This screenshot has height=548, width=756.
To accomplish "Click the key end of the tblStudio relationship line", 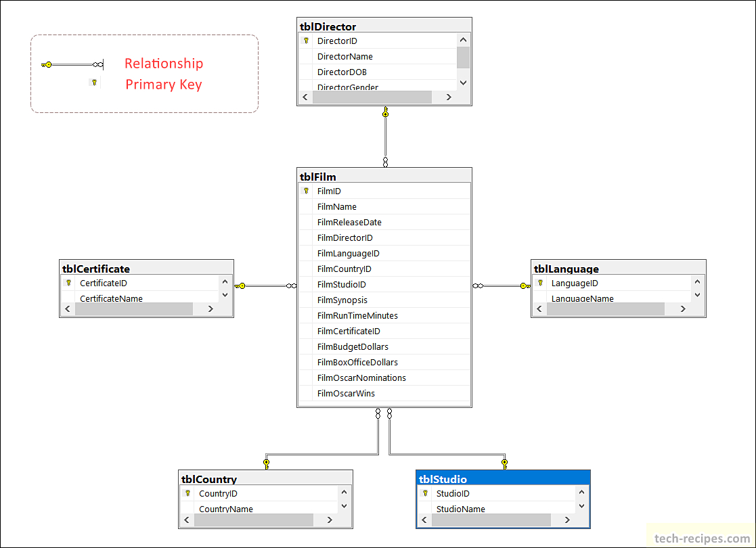I will pos(504,462).
